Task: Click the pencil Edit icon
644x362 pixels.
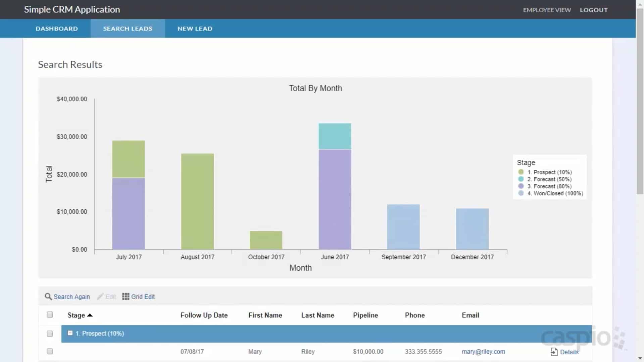Action: coord(100,297)
